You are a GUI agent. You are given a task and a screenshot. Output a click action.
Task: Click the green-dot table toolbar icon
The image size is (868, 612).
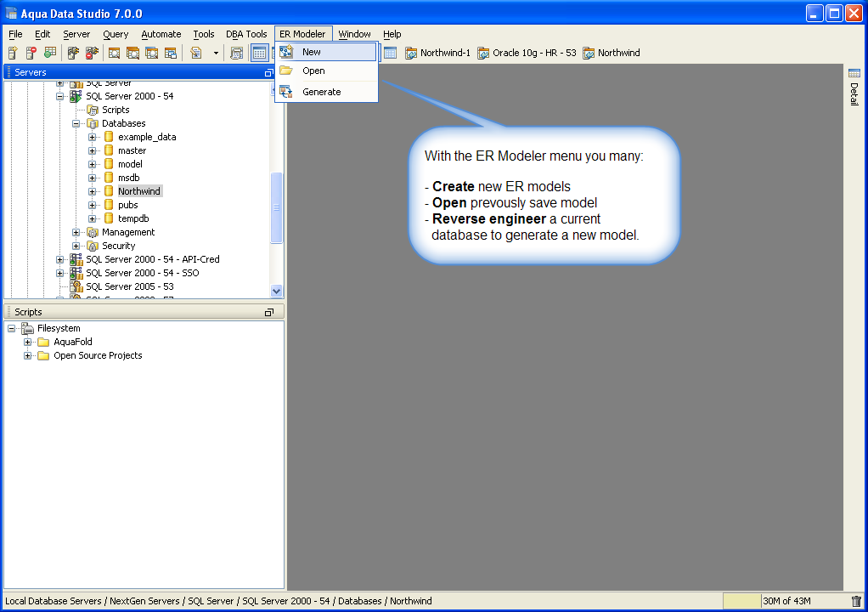pos(50,53)
